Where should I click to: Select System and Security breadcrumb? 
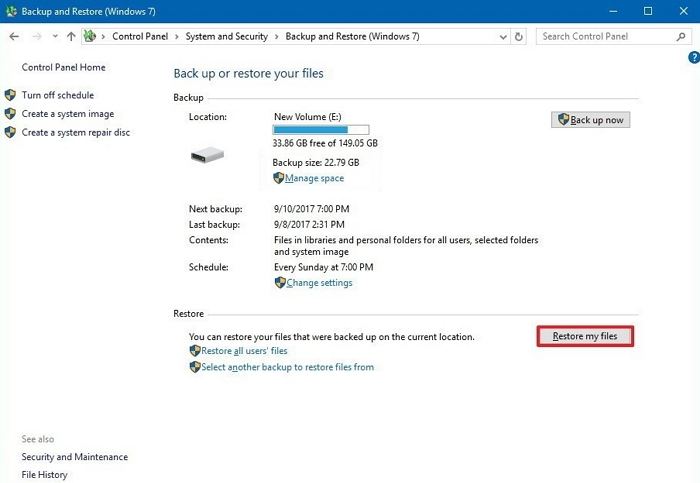pos(227,37)
